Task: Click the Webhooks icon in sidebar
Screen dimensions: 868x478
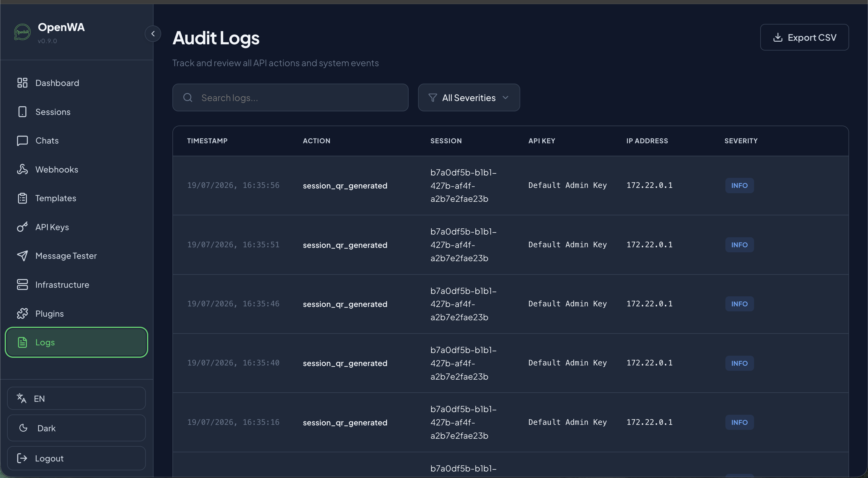Action: tap(22, 169)
